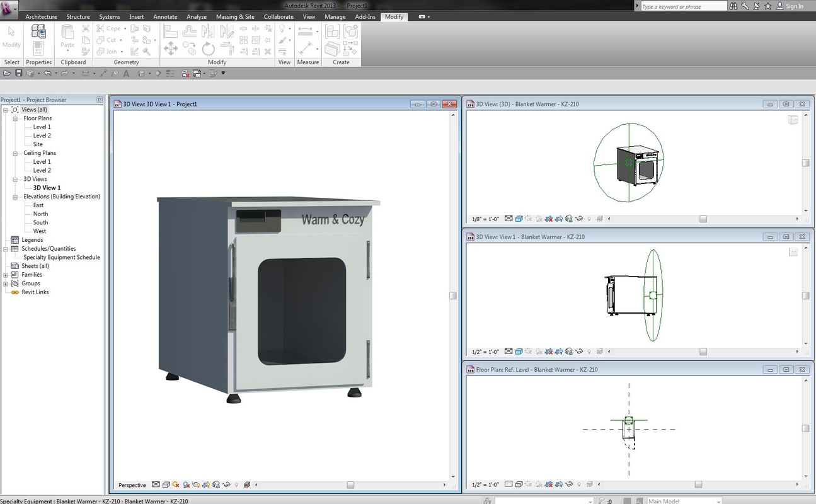Click the Cope tool in the Geometry panel
Screen dimensions: 816x504
108,28
